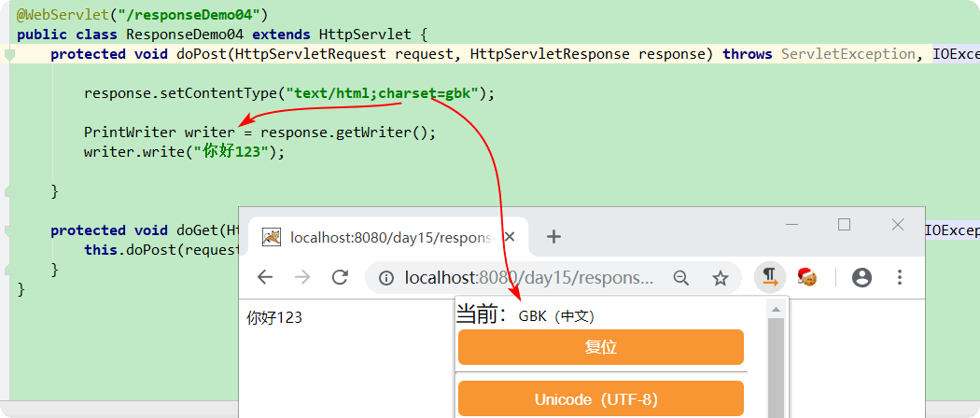
Task: Click the 复位 reset button
Action: 601,347
